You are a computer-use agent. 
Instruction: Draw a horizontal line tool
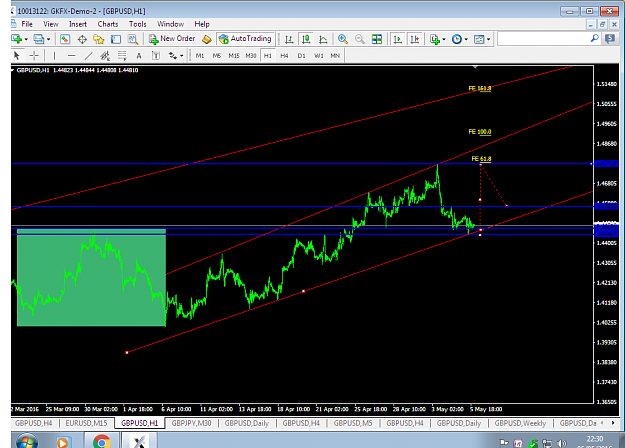pos(71,55)
